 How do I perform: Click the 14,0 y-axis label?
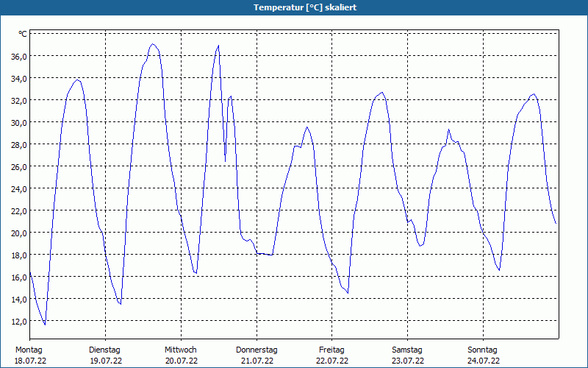(x=19, y=300)
